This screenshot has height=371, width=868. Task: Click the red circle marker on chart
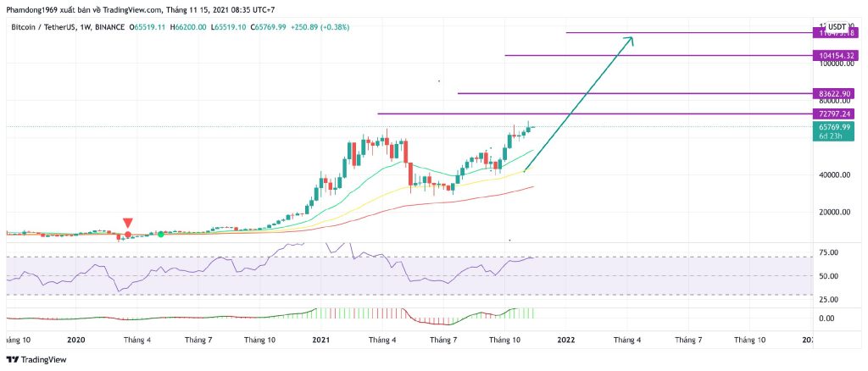click(x=128, y=234)
